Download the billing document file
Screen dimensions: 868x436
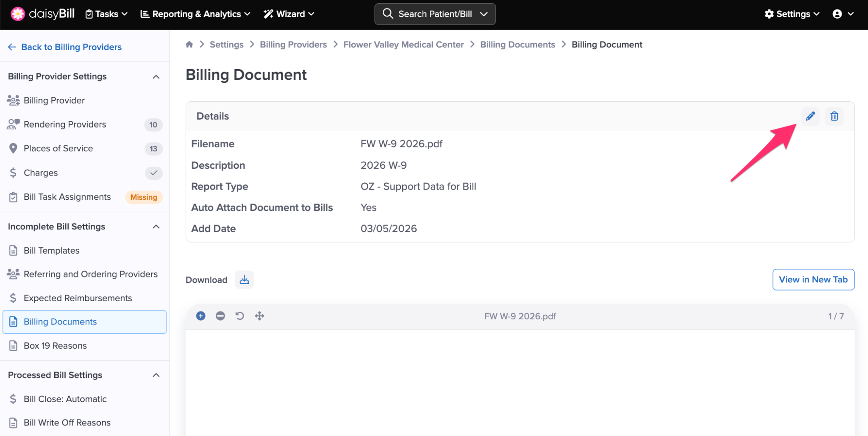pyautogui.click(x=244, y=280)
